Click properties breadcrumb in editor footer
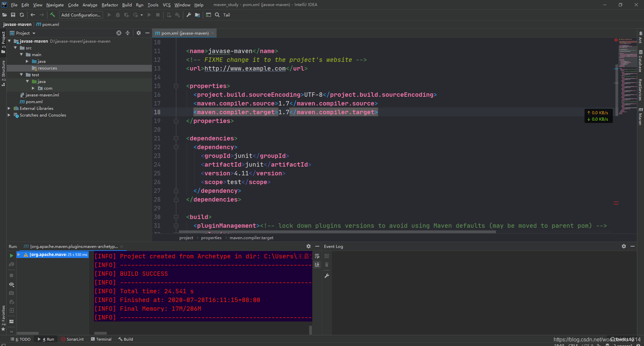The height and width of the screenshot is (346, 644). (211, 238)
